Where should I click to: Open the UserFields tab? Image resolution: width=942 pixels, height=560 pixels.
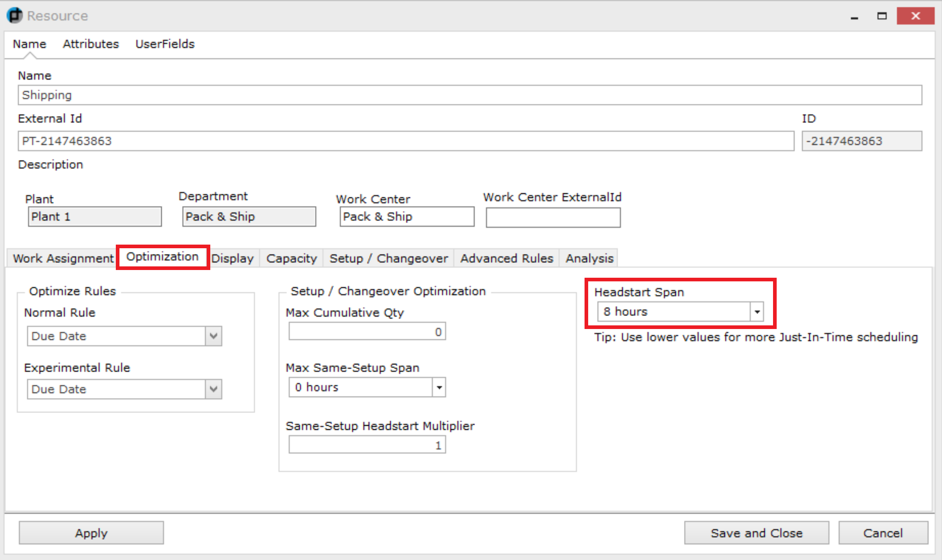tap(165, 44)
